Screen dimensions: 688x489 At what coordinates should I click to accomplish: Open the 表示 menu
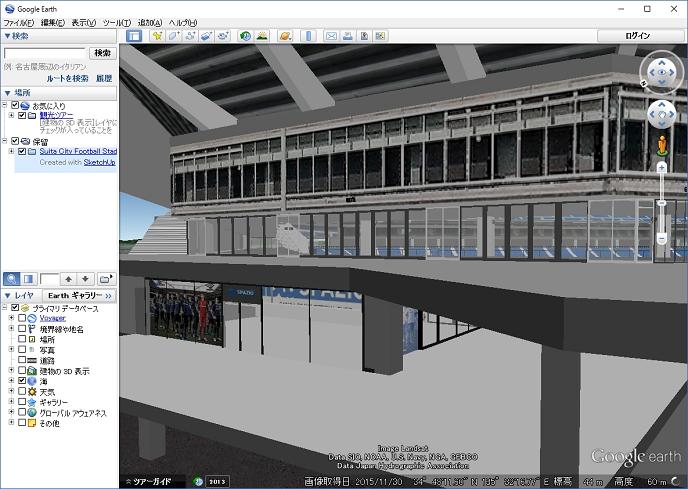pos(84,22)
